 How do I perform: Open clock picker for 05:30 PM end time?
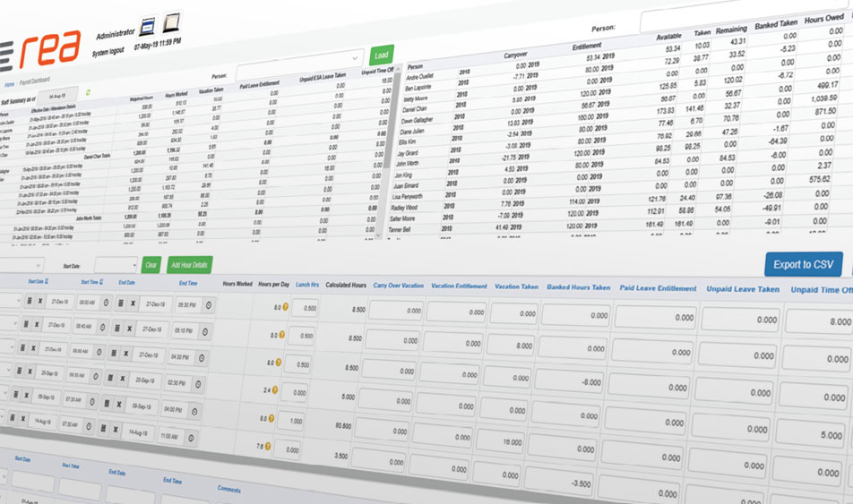pos(209,306)
